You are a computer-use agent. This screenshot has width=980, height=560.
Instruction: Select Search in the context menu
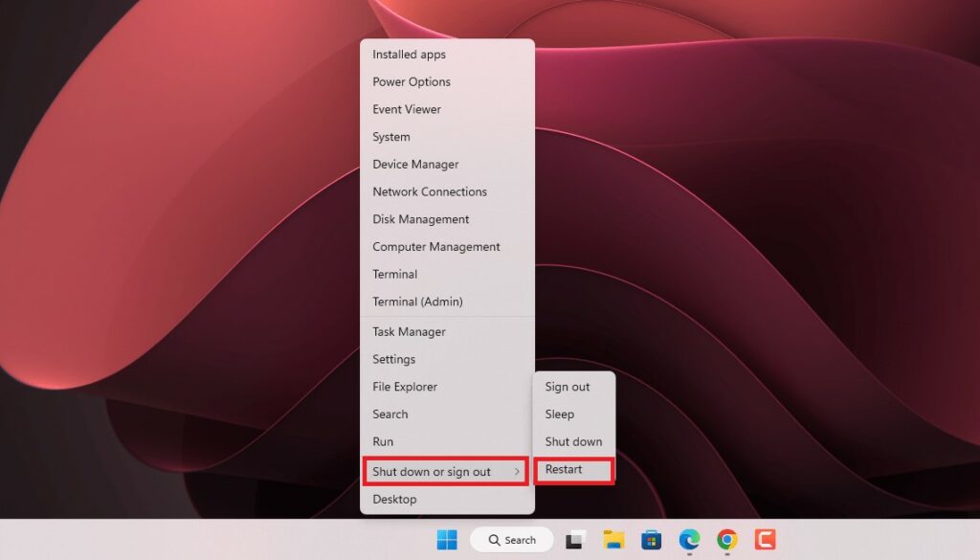coord(448,414)
